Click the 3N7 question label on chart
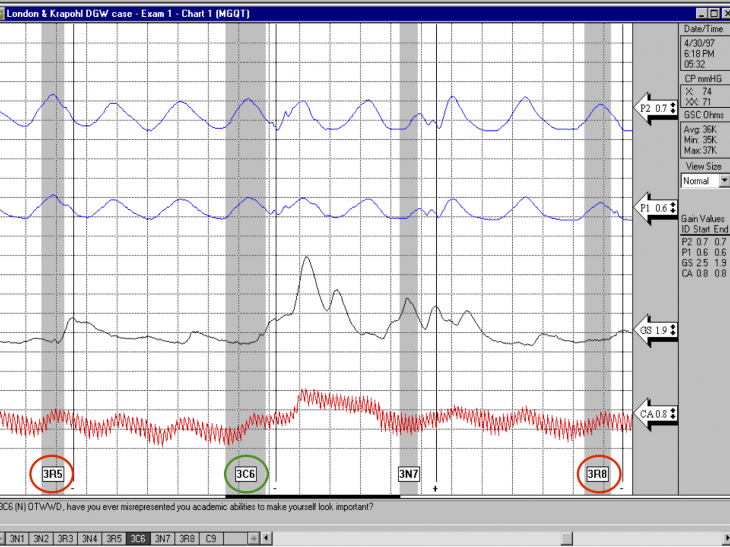730x547 pixels. (408, 473)
